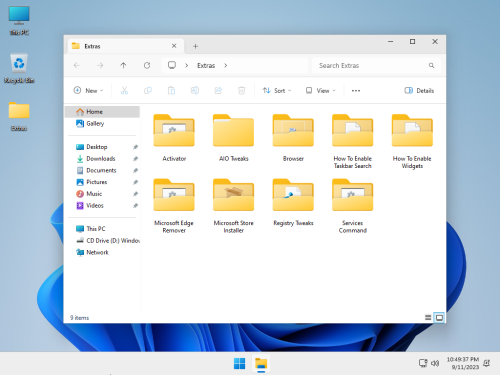
Task: Close the Extras tab
Action: [174, 46]
